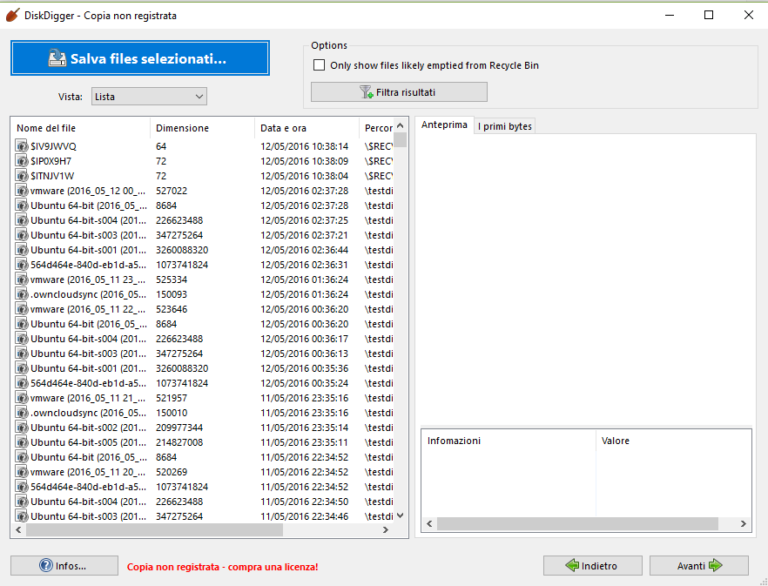Image resolution: width=768 pixels, height=586 pixels.
Task: Click the date 11/05/2016 22:34:46
Action: [304, 516]
